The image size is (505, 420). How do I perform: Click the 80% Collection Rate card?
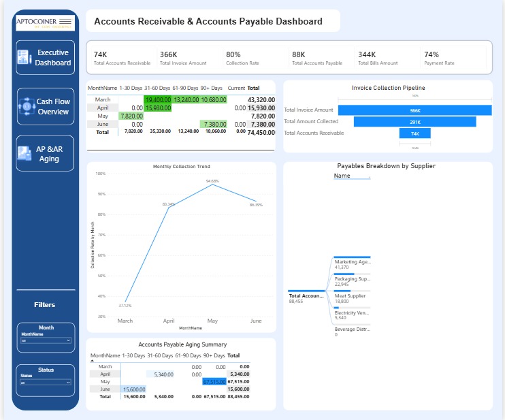(x=255, y=58)
